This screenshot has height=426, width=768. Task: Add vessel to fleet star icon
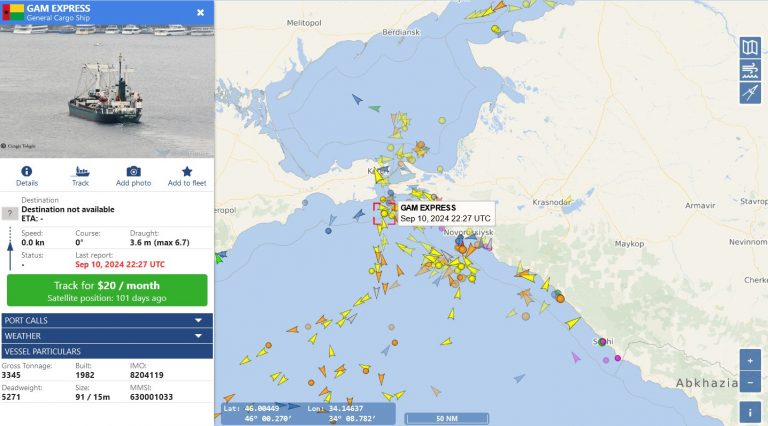(187, 176)
